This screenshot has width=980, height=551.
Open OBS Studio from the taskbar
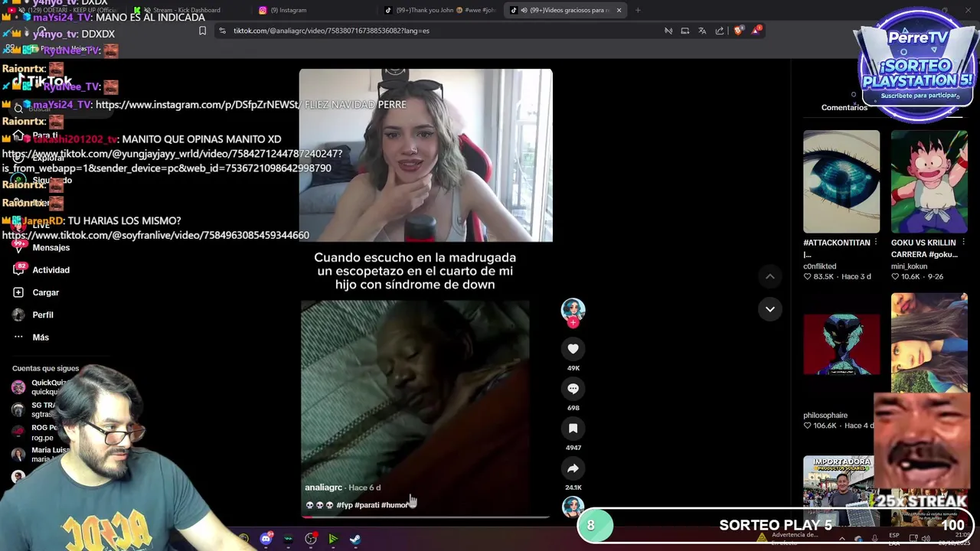(x=311, y=539)
